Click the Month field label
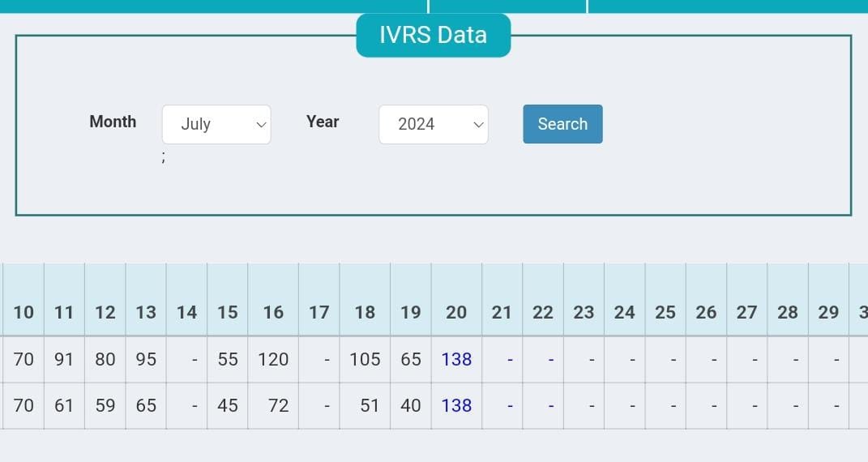Image resolution: width=868 pixels, height=462 pixels. (113, 122)
